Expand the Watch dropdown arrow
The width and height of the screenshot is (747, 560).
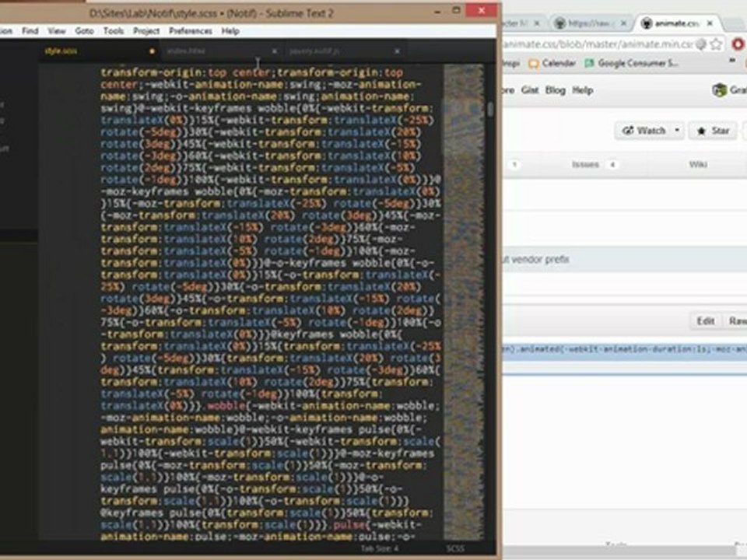677,131
